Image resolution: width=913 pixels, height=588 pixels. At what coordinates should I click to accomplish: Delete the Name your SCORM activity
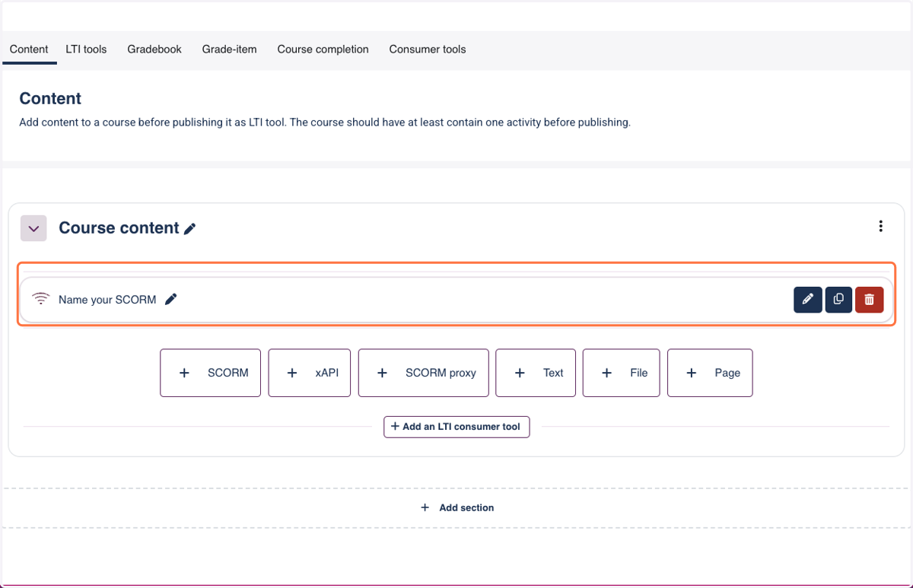[869, 299]
